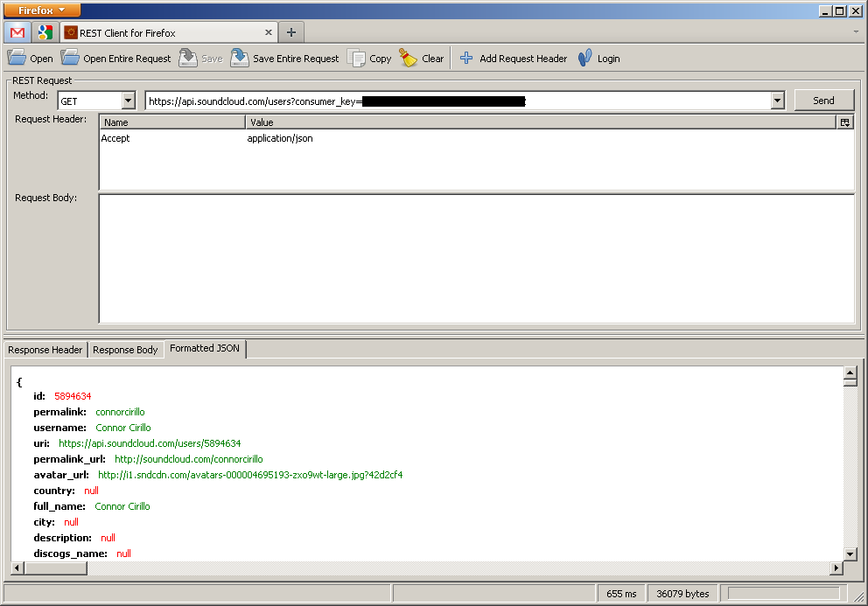Open a new tab with plus button
This screenshot has height=606, width=868.
tap(291, 32)
